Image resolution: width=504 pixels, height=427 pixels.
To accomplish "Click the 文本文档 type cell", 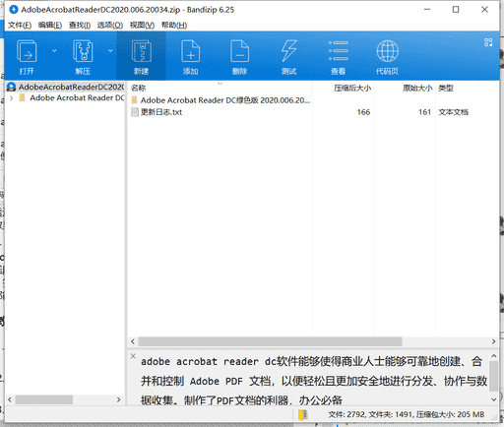I will [454, 112].
